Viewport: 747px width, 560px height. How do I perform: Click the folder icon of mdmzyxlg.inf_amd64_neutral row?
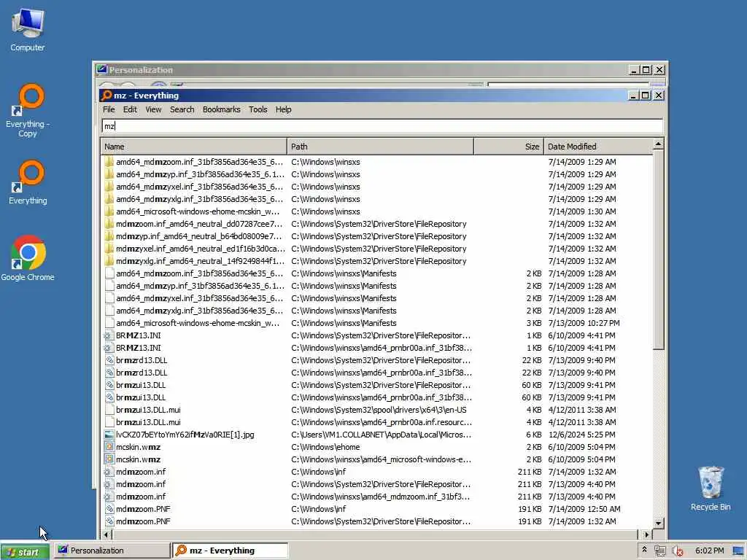pyautogui.click(x=109, y=261)
